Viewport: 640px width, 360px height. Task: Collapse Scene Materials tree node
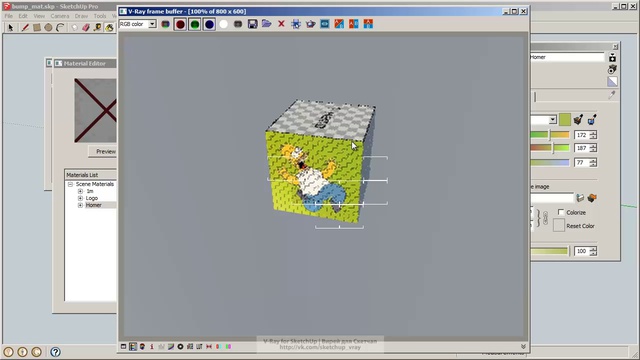click(70, 184)
